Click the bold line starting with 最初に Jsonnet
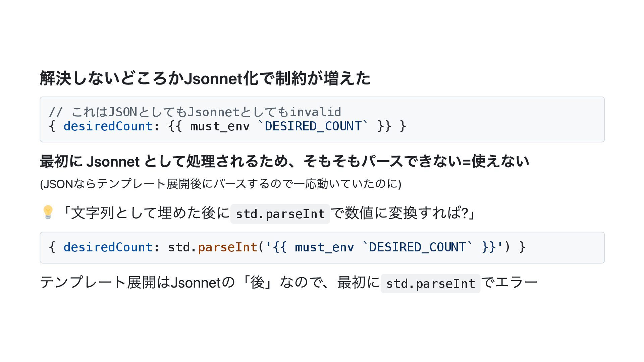The image size is (644, 362). [x=284, y=161]
